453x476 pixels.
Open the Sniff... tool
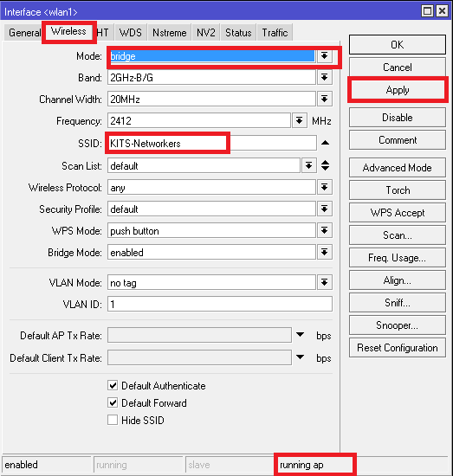(x=398, y=302)
